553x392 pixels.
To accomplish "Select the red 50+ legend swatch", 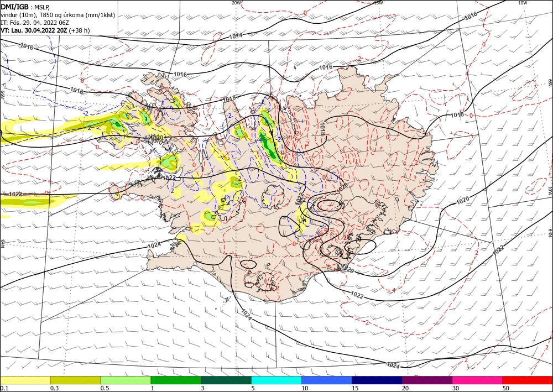I will click(x=528, y=380).
